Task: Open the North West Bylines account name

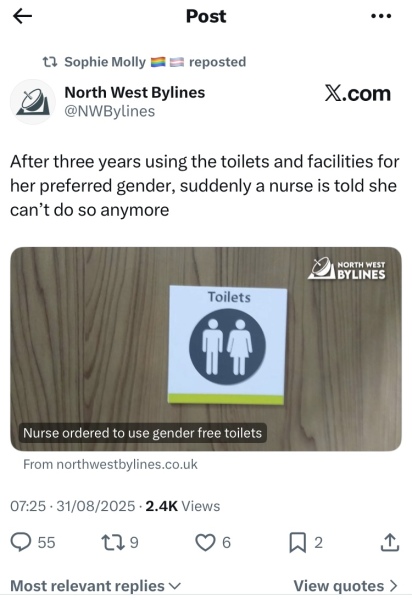Action: tap(135, 92)
